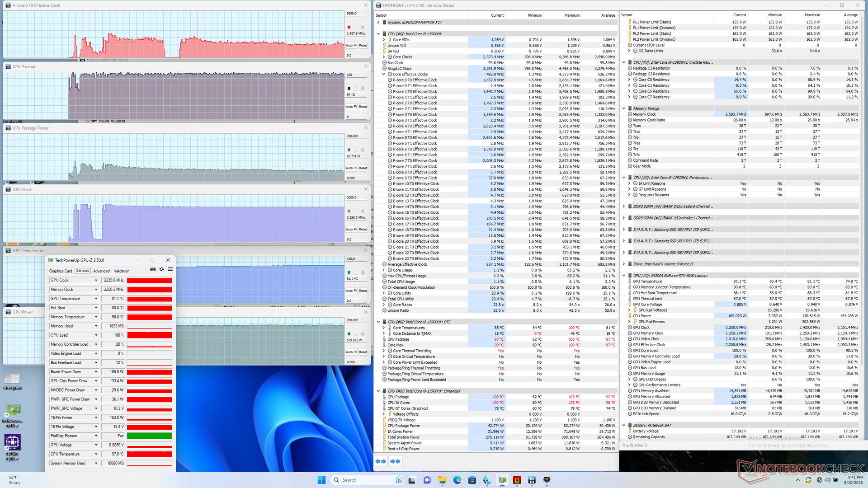Switch to the Graphics Card tab

[61, 271]
